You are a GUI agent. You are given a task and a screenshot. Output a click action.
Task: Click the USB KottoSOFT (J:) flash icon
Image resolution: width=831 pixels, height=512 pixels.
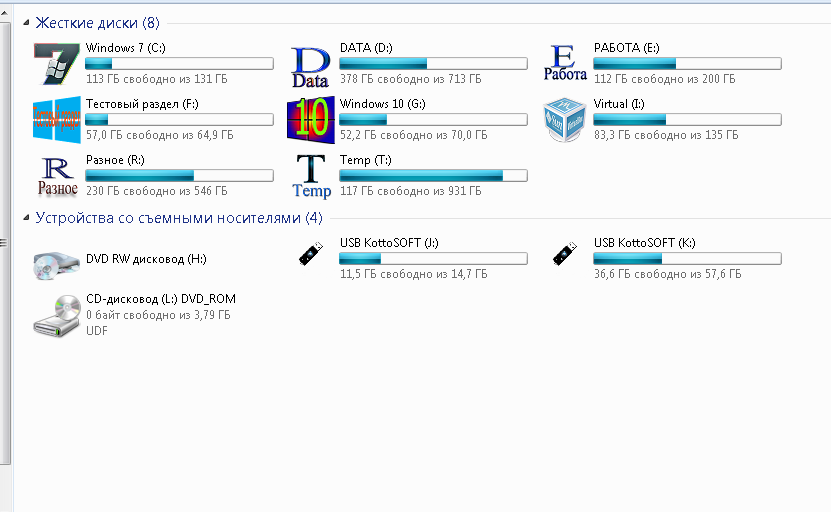[x=311, y=255]
